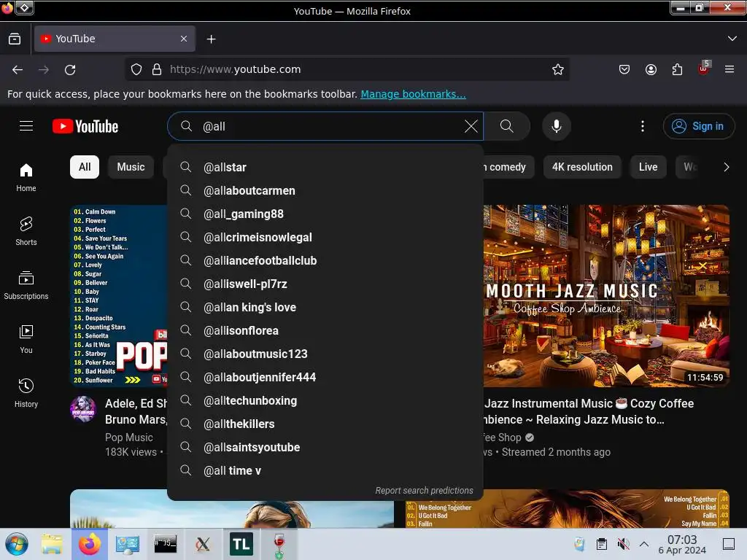Choose suggestion @alltechunboxing
Screen dimensions: 747x560
(325, 400)
